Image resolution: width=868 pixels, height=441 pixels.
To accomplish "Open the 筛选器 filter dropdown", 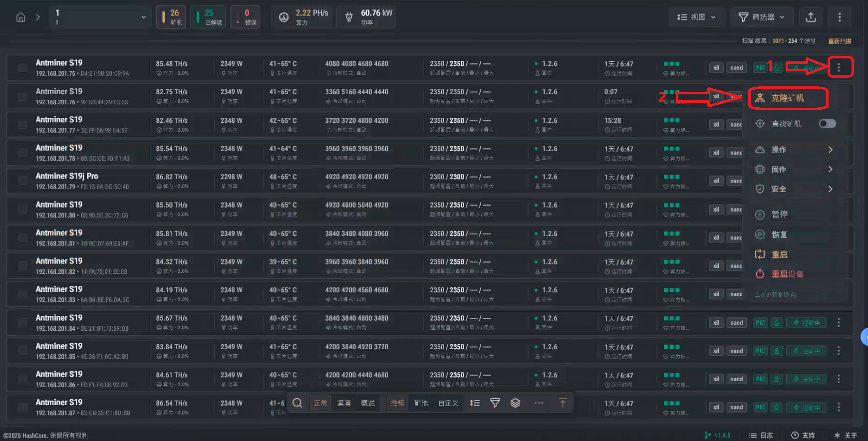I will 761,17.
